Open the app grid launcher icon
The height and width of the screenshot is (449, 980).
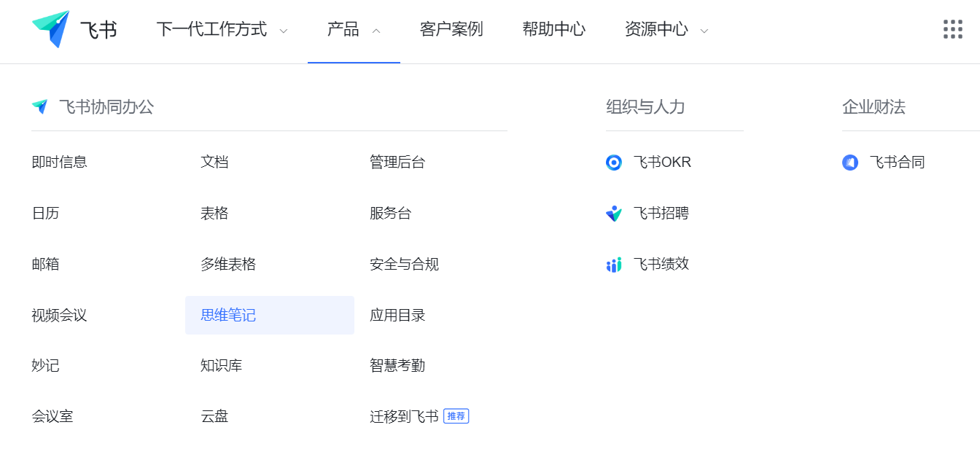click(x=952, y=29)
